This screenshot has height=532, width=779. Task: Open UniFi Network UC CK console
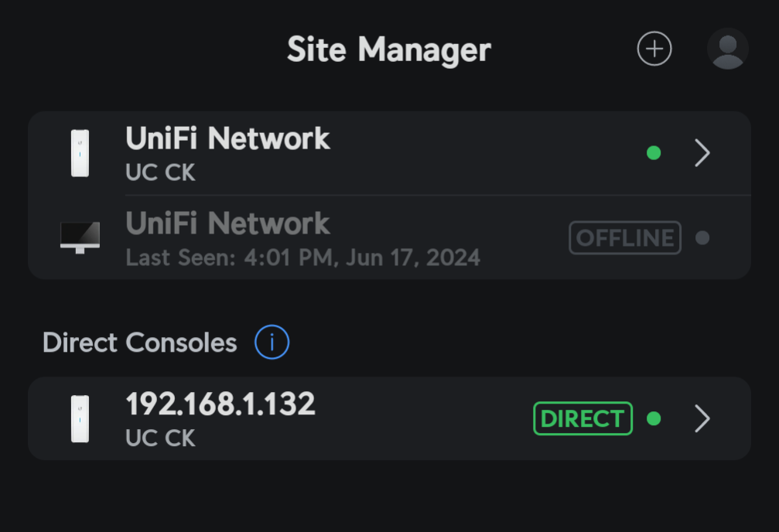(390, 153)
